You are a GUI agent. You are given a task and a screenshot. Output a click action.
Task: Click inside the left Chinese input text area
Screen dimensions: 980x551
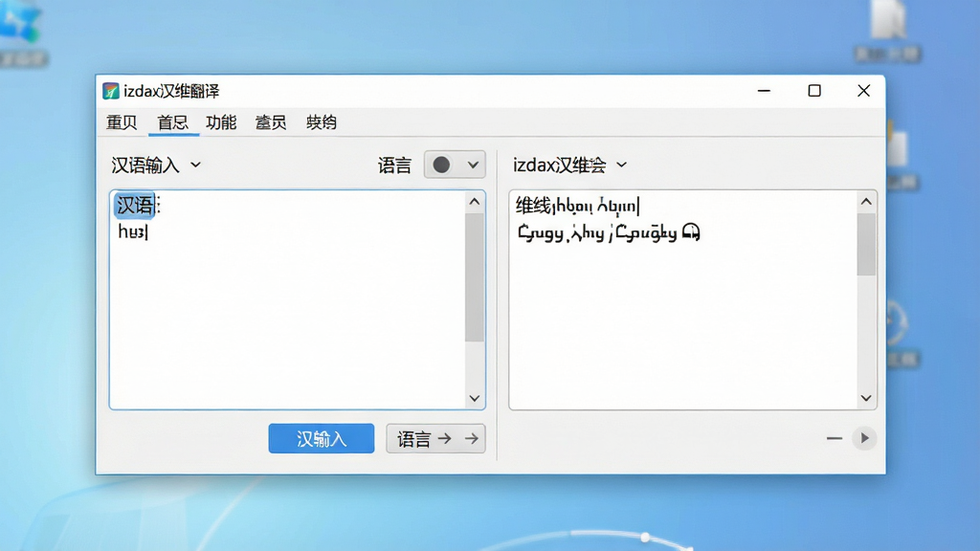[287, 299]
